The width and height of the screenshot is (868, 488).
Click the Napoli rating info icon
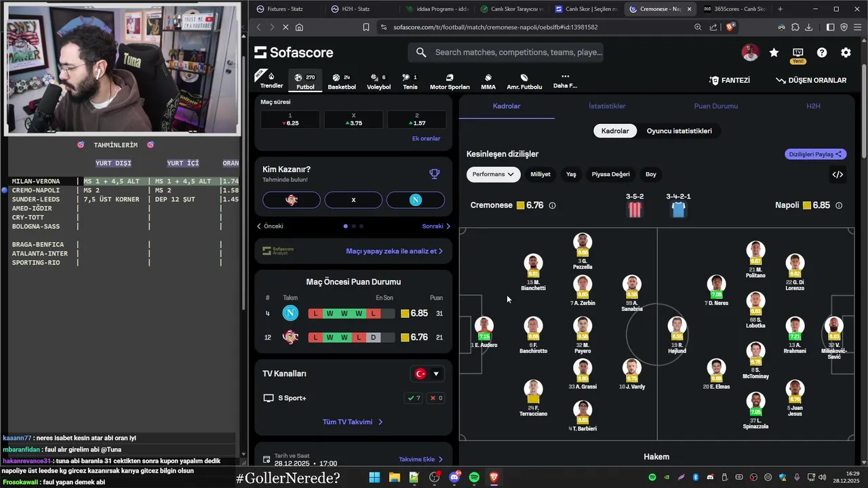839,205
